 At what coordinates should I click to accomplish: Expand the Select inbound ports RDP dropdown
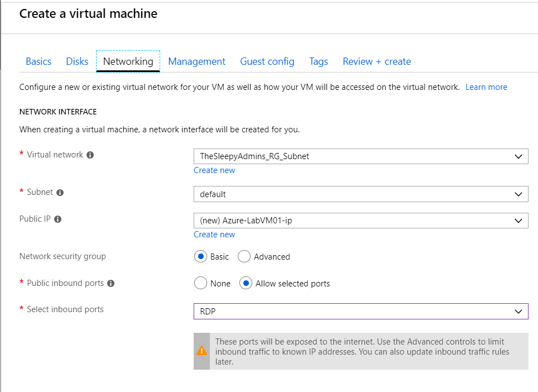(361, 312)
